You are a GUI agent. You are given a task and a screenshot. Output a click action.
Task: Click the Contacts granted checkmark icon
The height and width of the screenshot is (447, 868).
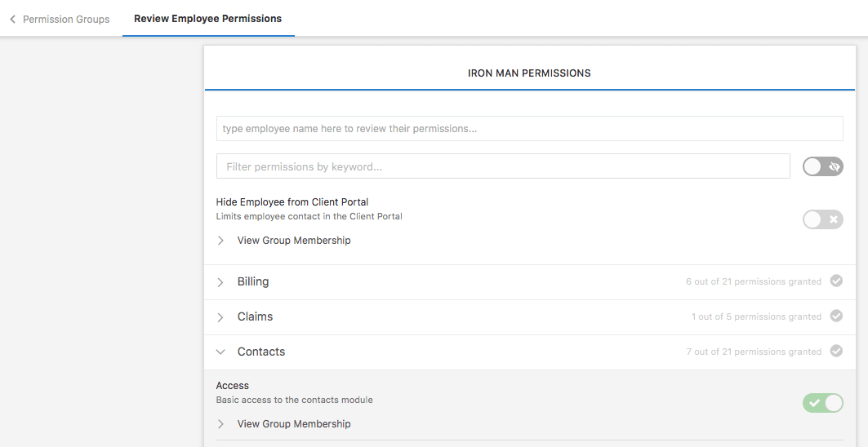tap(836, 351)
